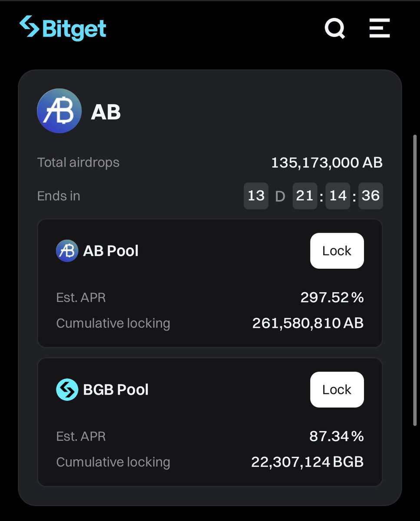Click the AB Pool 'Cumulative locking' label
The width and height of the screenshot is (420, 521).
[113, 323]
